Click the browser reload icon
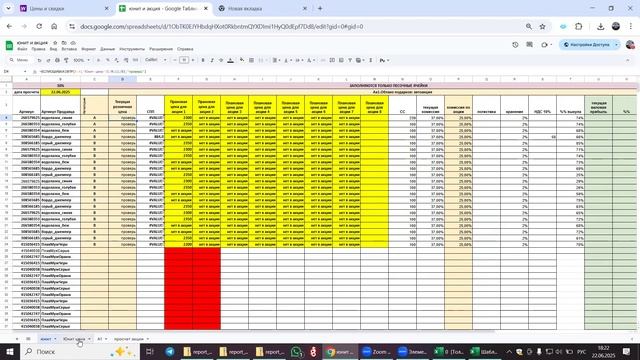 pyautogui.click(x=39, y=27)
